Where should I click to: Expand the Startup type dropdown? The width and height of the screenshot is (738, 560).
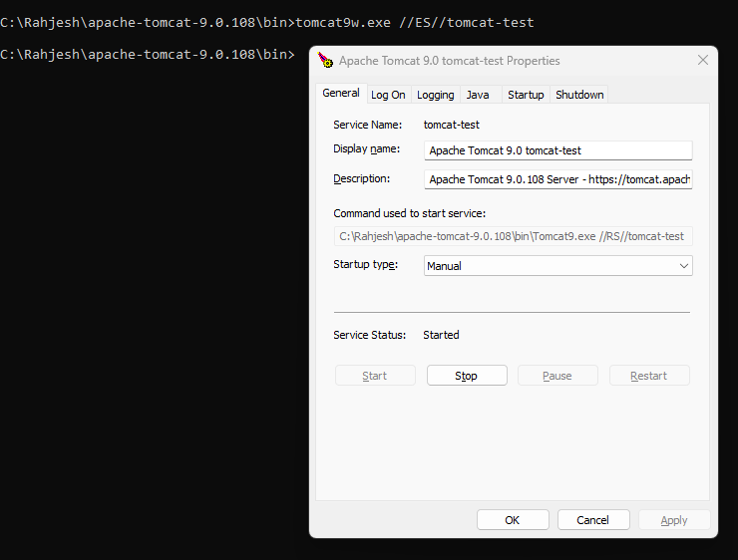(x=557, y=266)
